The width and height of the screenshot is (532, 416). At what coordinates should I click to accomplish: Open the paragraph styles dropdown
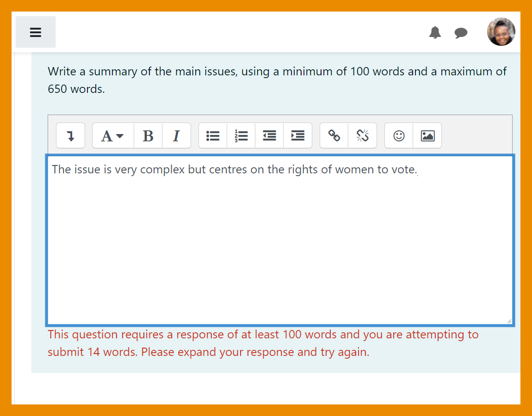click(x=112, y=135)
